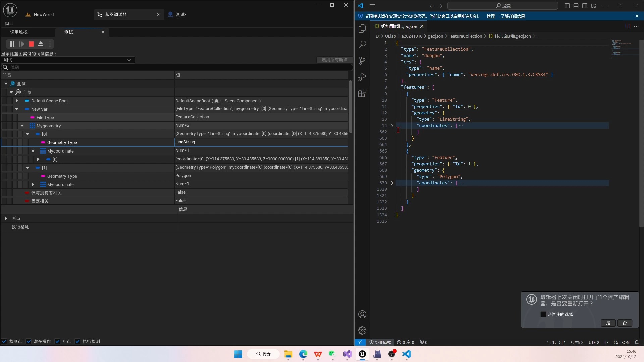Unfold coordinates array on line 14
This screenshot has width=644, height=362.
(392, 126)
